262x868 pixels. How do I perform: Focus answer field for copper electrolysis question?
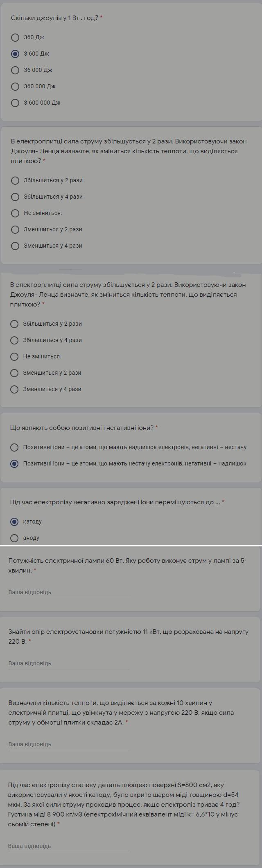click(x=69, y=846)
